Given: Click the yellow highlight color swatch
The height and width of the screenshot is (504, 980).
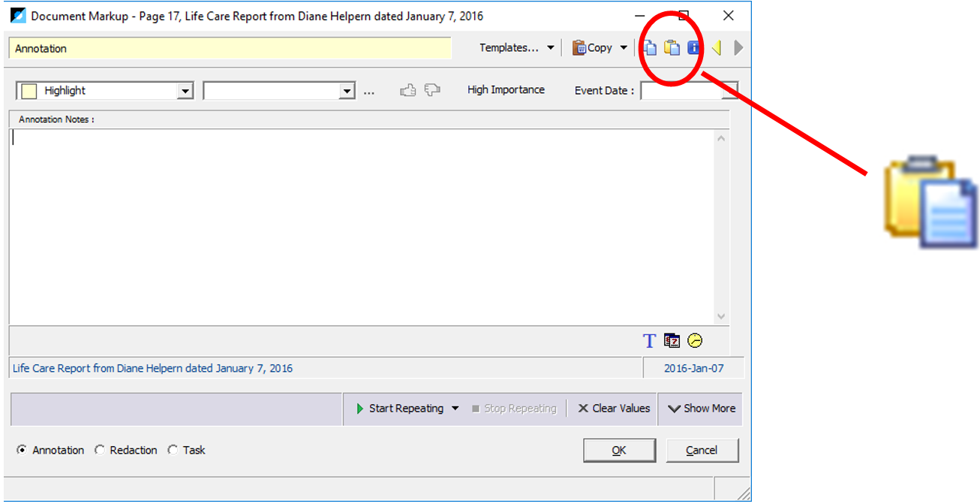Looking at the screenshot, I should (x=29, y=91).
